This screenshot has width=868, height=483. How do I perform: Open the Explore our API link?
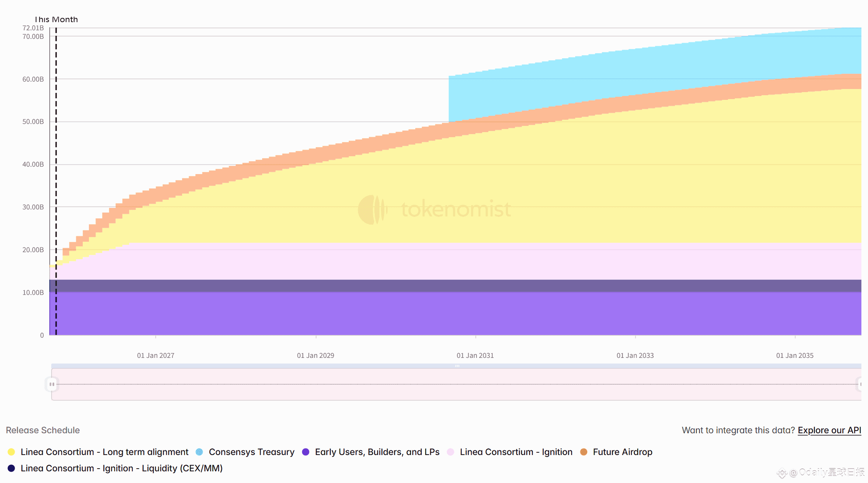click(829, 430)
